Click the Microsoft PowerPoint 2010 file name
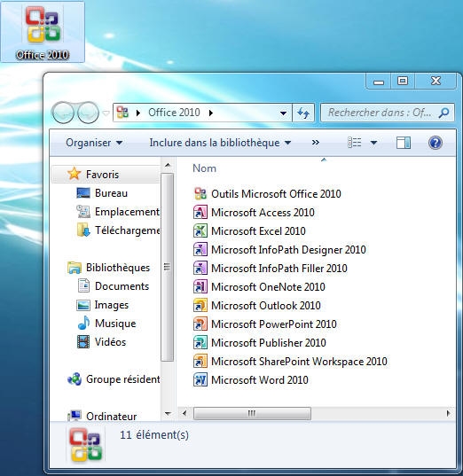This screenshot has width=463, height=476. coord(274,324)
